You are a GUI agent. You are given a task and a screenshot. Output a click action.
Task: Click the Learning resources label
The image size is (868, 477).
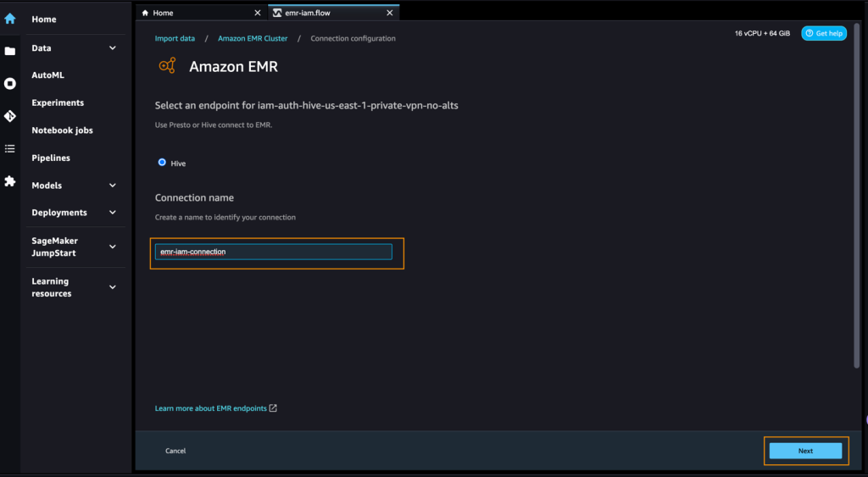pos(52,287)
